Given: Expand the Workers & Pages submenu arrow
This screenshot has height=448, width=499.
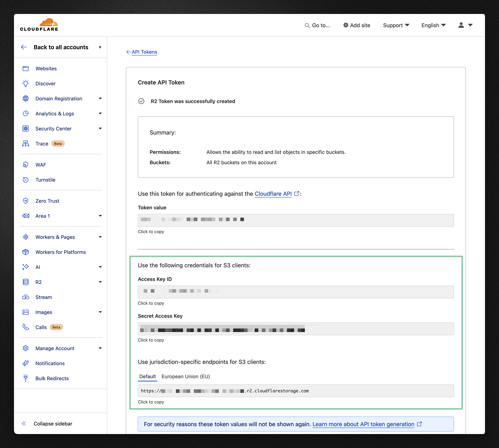Looking at the screenshot, I should pyautogui.click(x=100, y=237).
